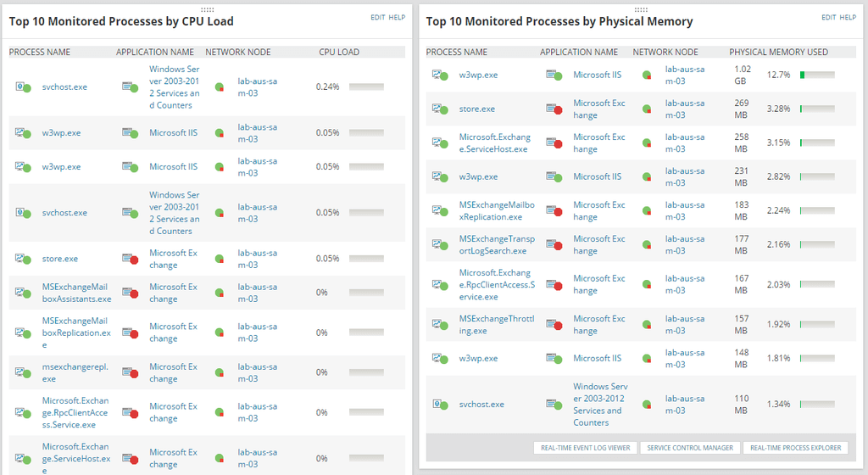Open Service Control Manager

coord(690,448)
